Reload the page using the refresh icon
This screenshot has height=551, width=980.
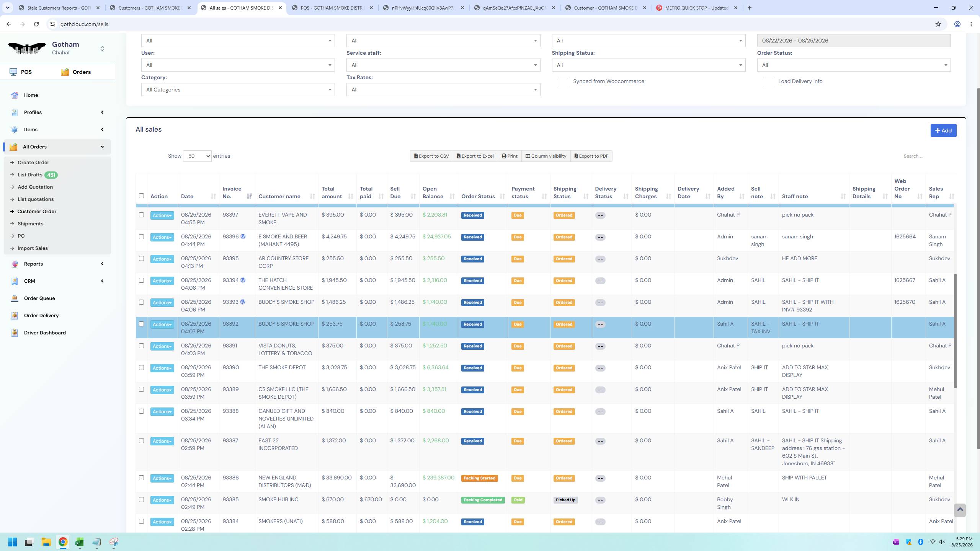36,24
